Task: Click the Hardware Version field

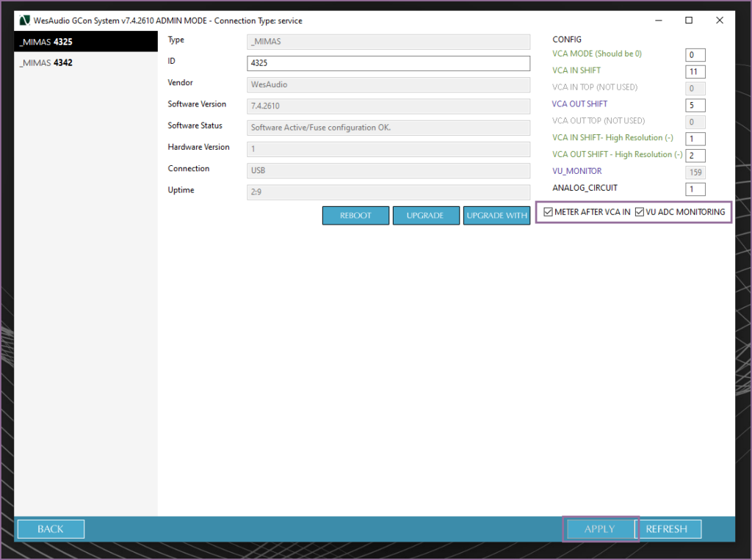Action: 388,149
